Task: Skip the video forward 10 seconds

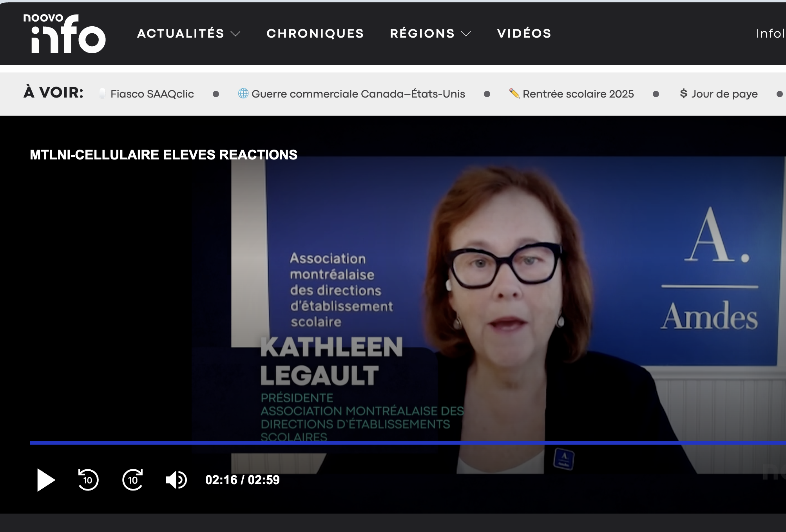Action: coord(132,480)
